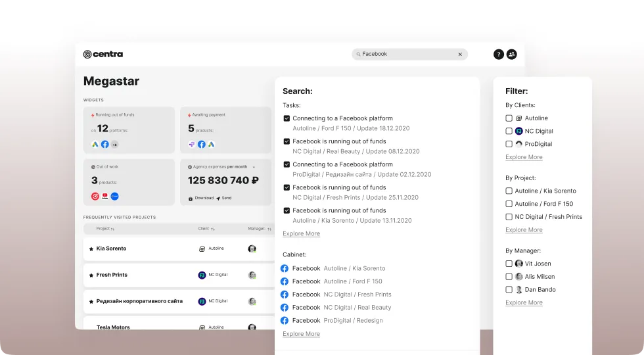The width and height of the screenshot is (644, 355).
Task: Click the Centra logo in the header
Action: [x=103, y=54]
